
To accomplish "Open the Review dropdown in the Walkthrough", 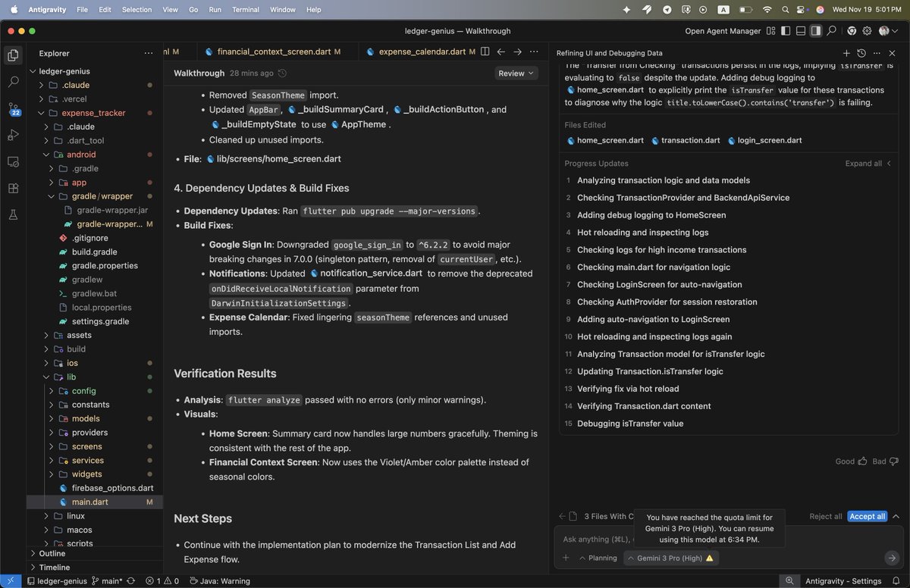I will (516, 73).
